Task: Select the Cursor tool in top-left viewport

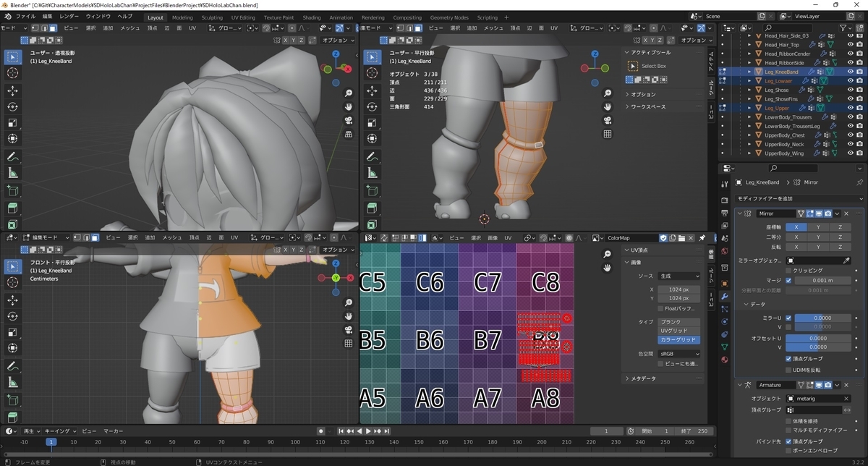Action: [x=12, y=73]
